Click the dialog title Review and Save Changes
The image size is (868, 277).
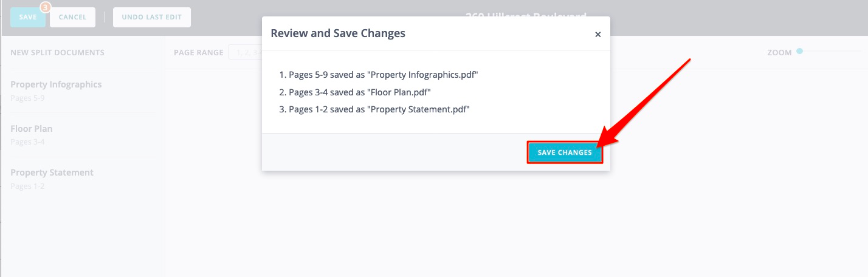coord(338,33)
